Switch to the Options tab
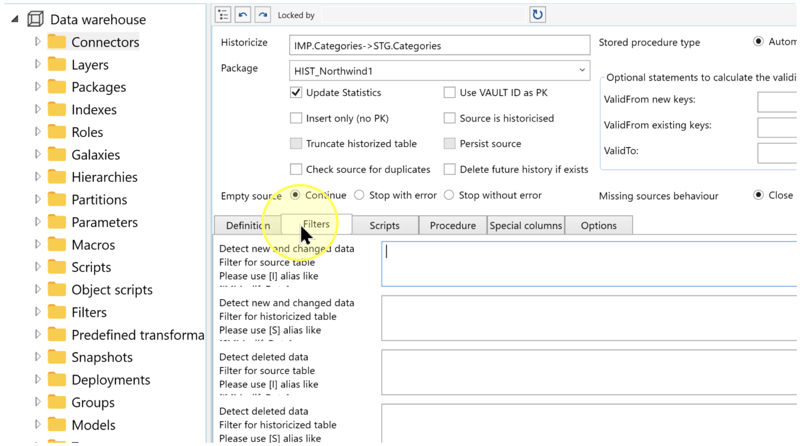The height and width of the screenshot is (446, 800). (x=599, y=226)
